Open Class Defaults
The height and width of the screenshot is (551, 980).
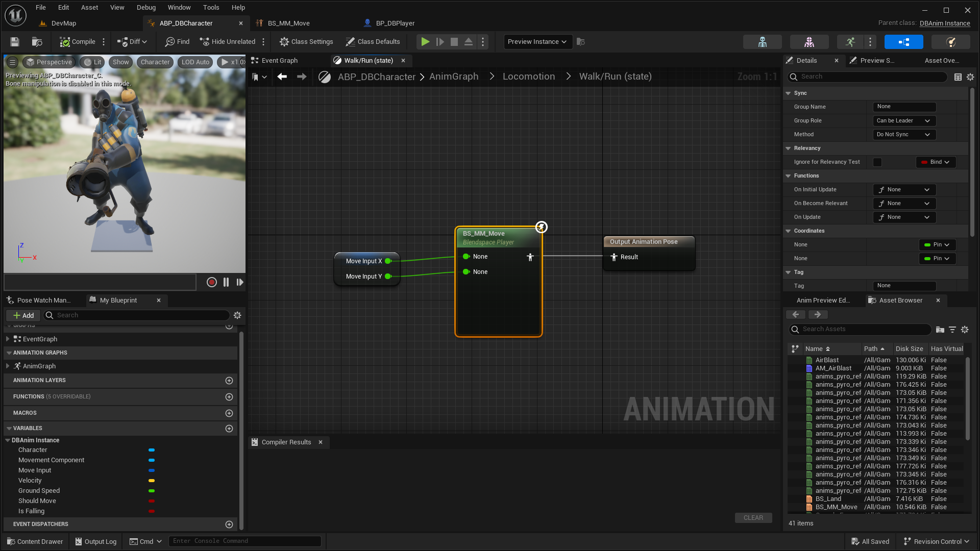pyautogui.click(x=373, y=42)
